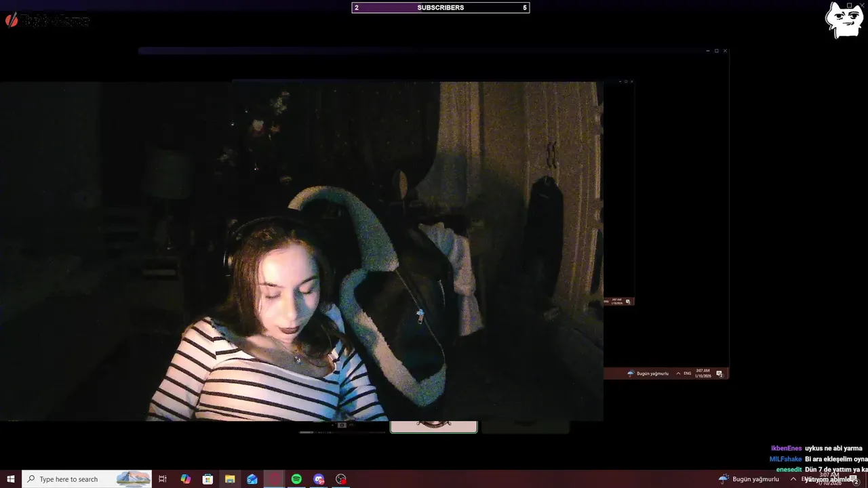Open Microsoft Store from the taskbar

[x=208, y=479]
